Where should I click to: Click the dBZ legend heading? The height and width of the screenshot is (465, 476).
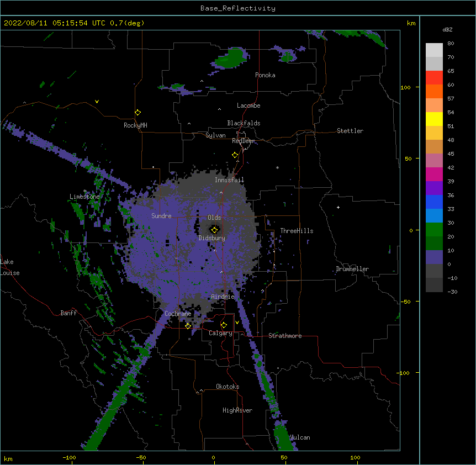coord(447,29)
